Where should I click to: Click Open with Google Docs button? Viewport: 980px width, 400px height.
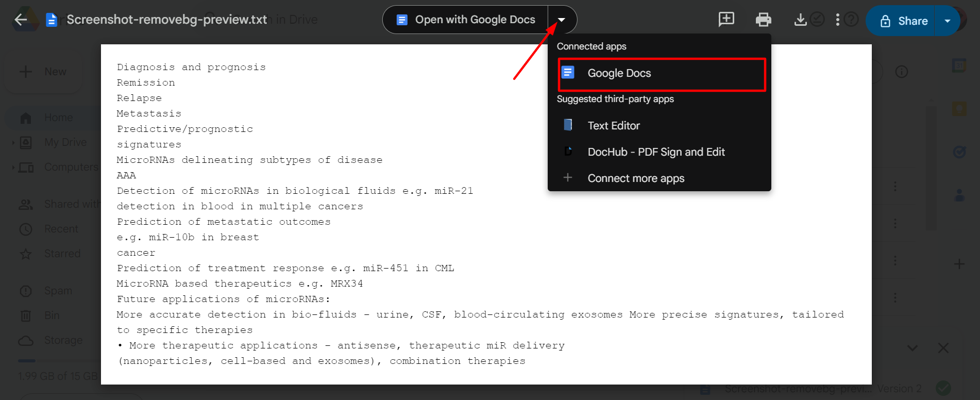[x=465, y=20]
